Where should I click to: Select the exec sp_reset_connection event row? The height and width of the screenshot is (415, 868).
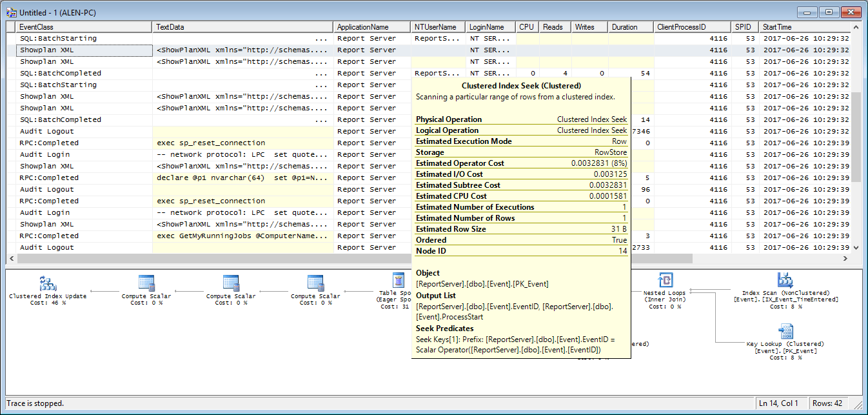[193, 143]
